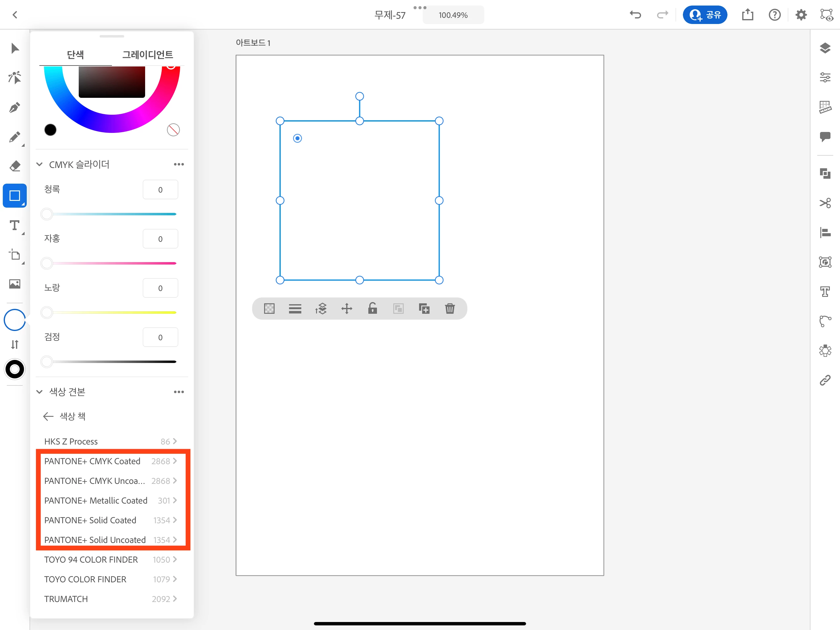
Task: Select the Pen tool in left toolbar
Action: pos(14,108)
